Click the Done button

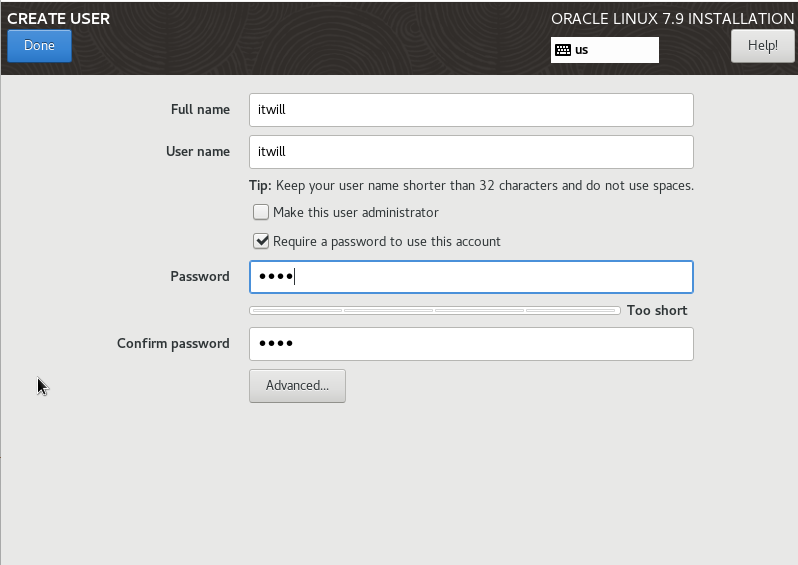coord(39,46)
